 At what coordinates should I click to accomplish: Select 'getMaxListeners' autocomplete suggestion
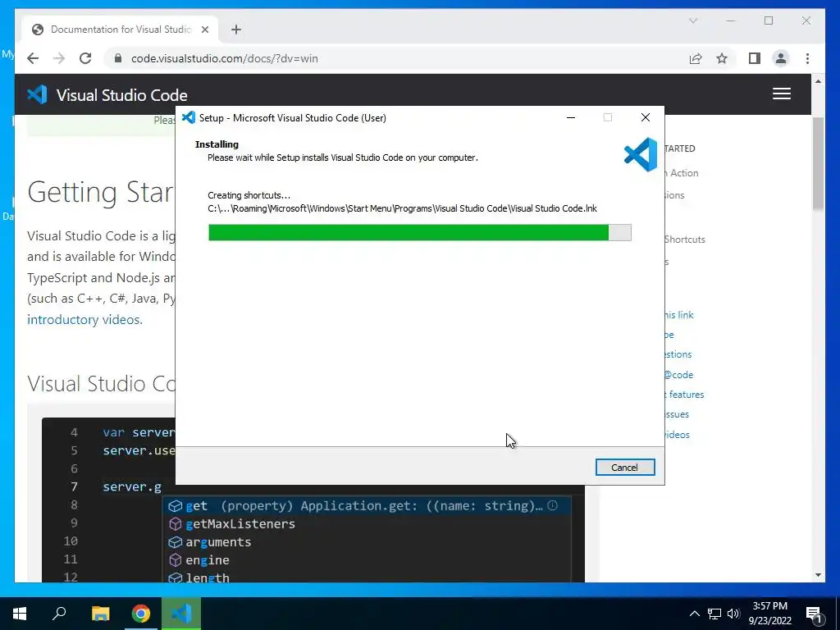[x=367, y=524]
